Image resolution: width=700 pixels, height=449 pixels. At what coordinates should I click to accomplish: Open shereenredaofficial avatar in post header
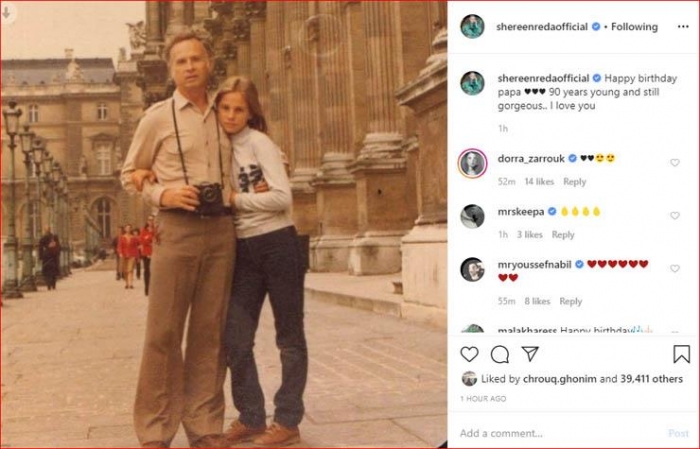pos(472,27)
